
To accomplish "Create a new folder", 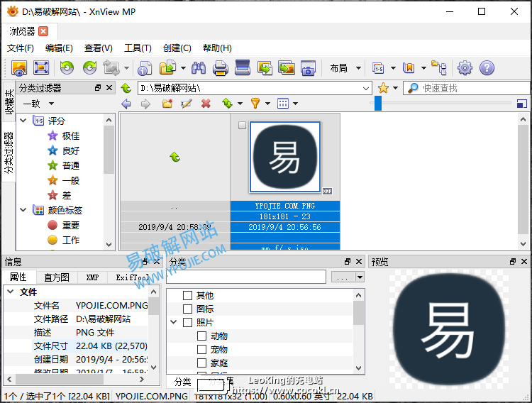I will pyautogui.click(x=167, y=103).
